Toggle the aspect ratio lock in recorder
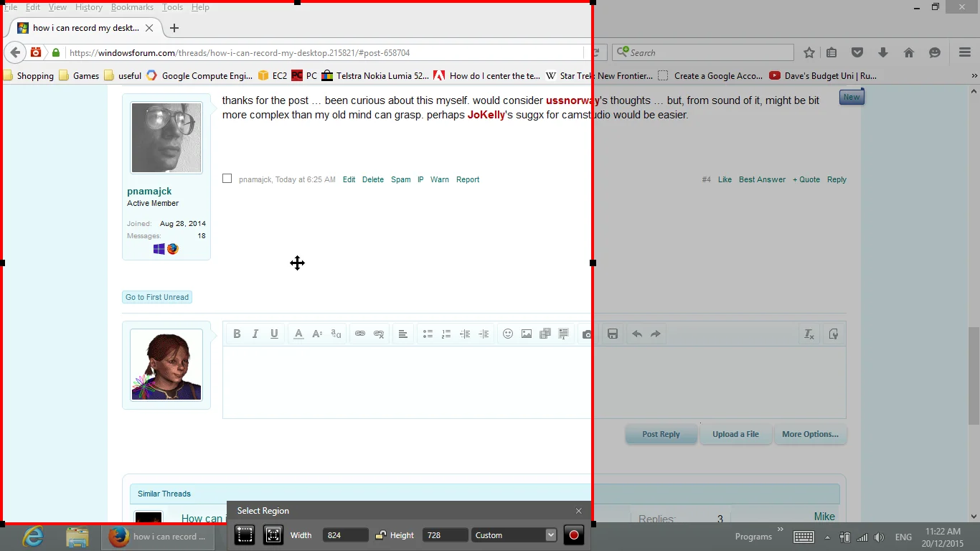Image resolution: width=980 pixels, height=551 pixels. [x=381, y=535]
